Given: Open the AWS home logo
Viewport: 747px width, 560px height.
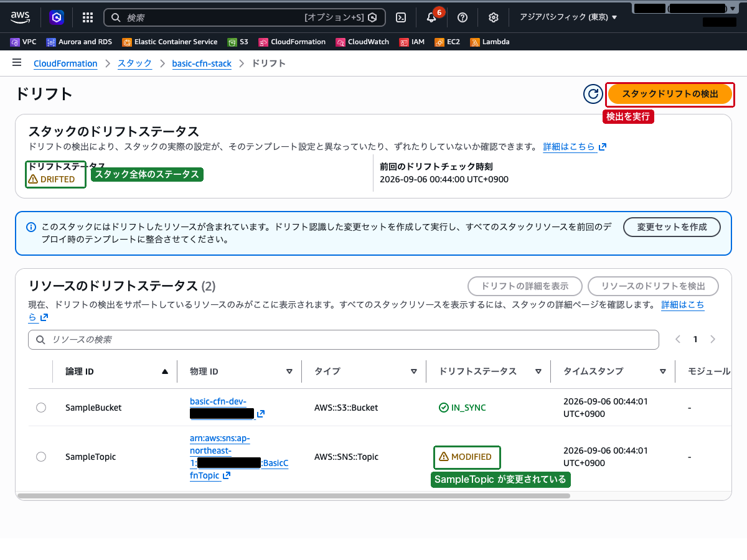Looking at the screenshot, I should pyautogui.click(x=21, y=17).
